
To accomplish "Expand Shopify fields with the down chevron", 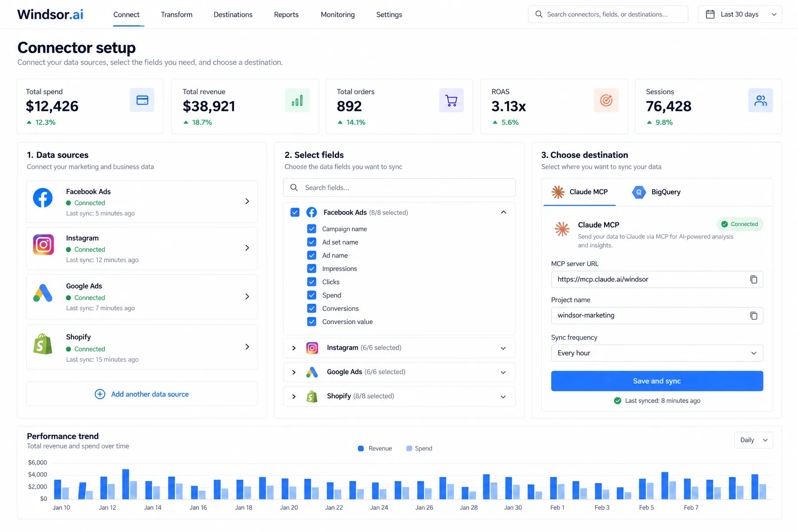I will click(503, 396).
